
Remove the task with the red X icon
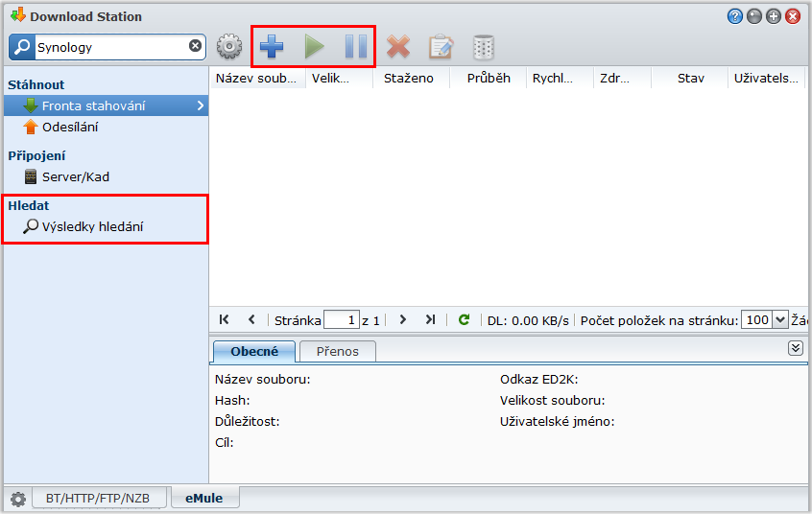(x=398, y=47)
